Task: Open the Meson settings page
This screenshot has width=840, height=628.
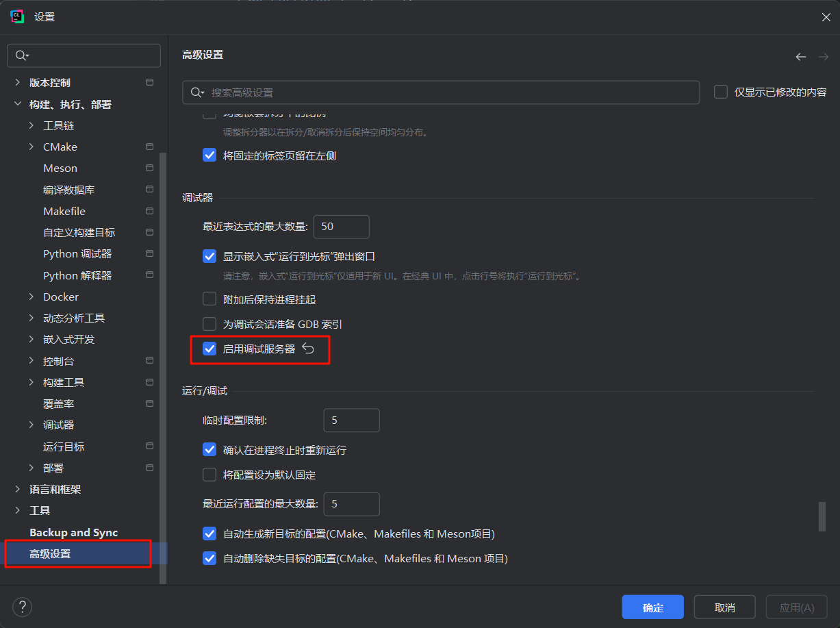Action: coord(60,168)
